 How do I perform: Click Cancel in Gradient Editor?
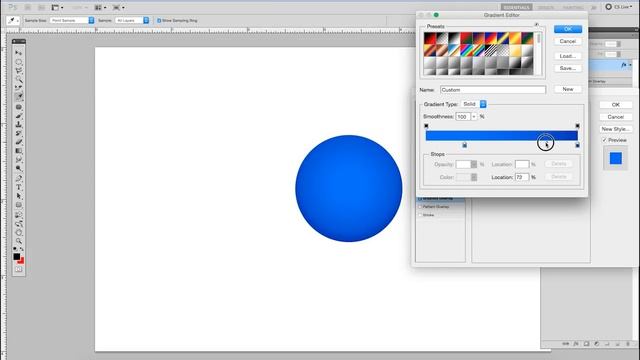[x=568, y=41]
